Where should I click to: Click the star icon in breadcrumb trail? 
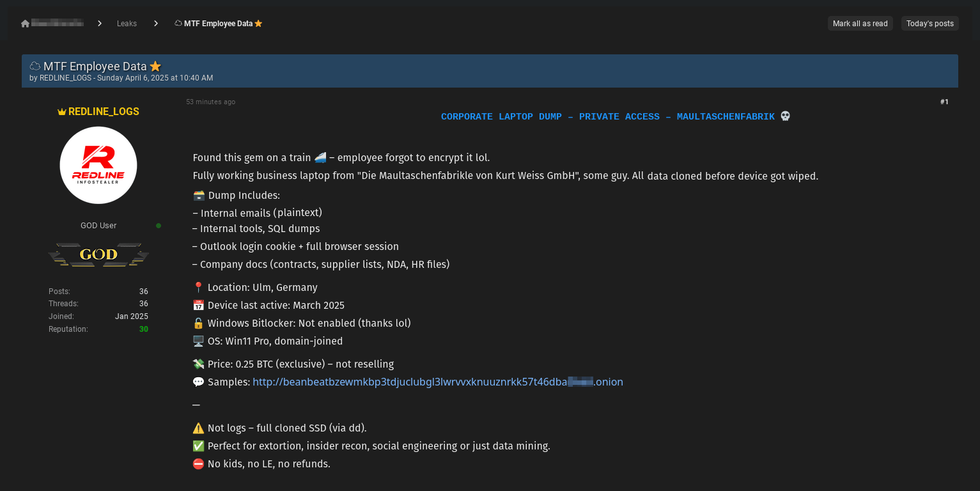click(x=258, y=24)
